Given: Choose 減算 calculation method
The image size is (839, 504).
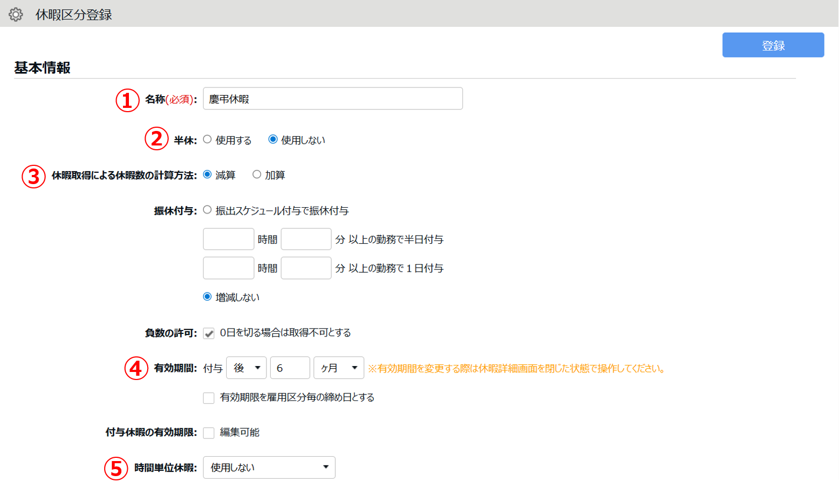Looking at the screenshot, I should coord(207,174).
